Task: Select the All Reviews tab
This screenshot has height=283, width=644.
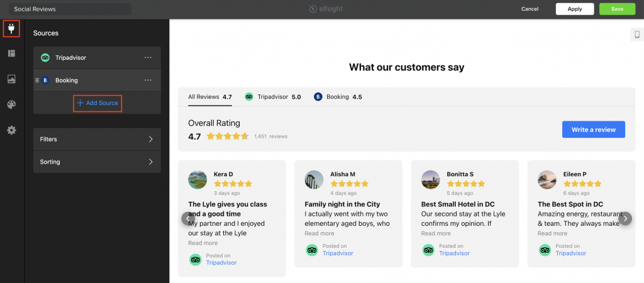Action: click(210, 97)
